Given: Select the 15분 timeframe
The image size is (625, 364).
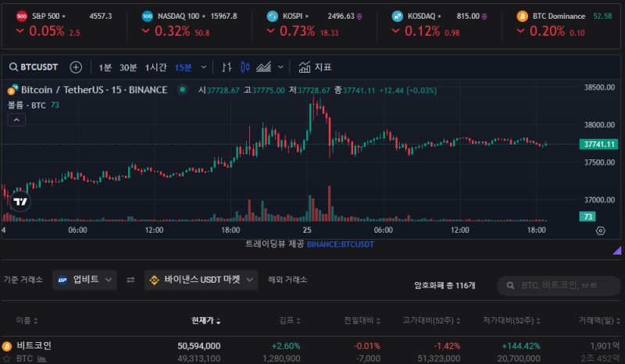Looking at the screenshot, I should 183,67.
